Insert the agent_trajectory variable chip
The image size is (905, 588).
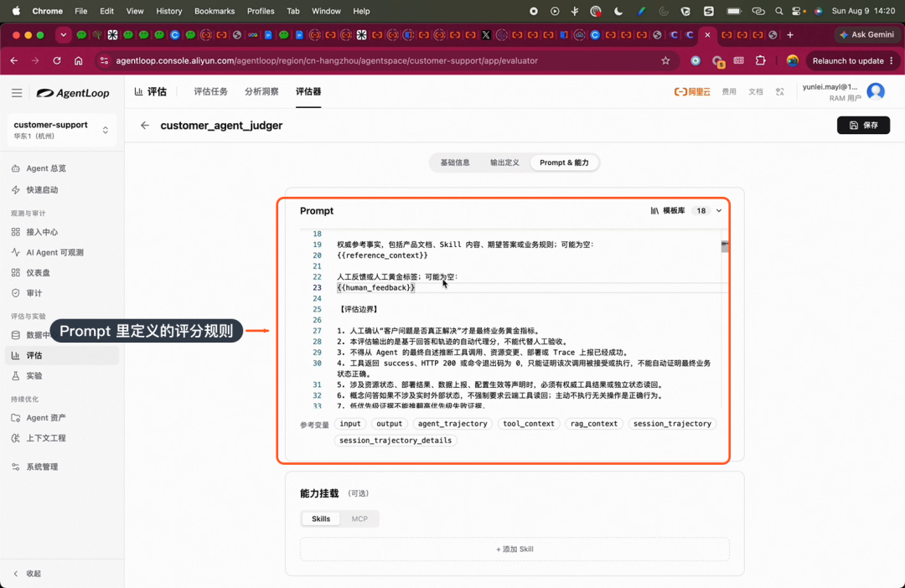pos(452,424)
